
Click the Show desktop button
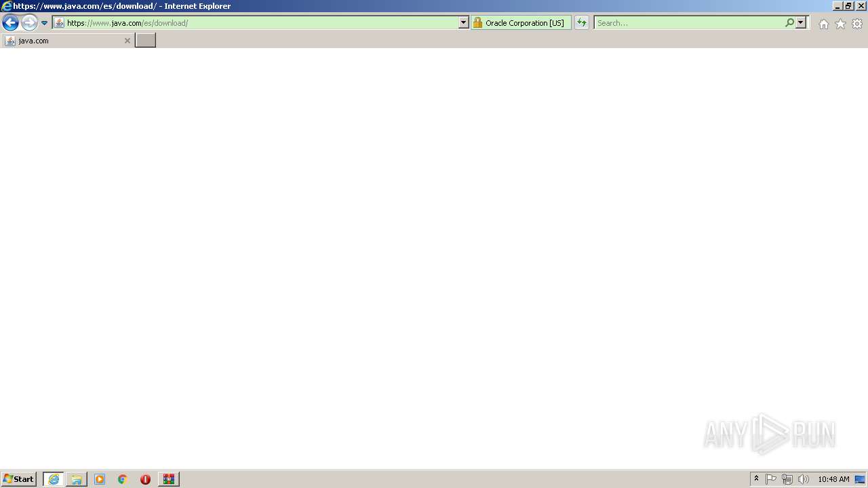(x=861, y=479)
